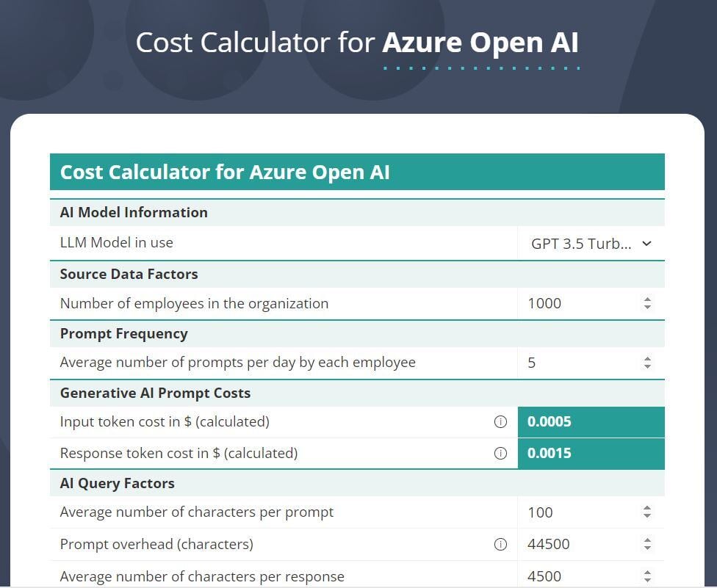Click the up arrow beside characters per response
717x588 pixels.
[646, 572]
